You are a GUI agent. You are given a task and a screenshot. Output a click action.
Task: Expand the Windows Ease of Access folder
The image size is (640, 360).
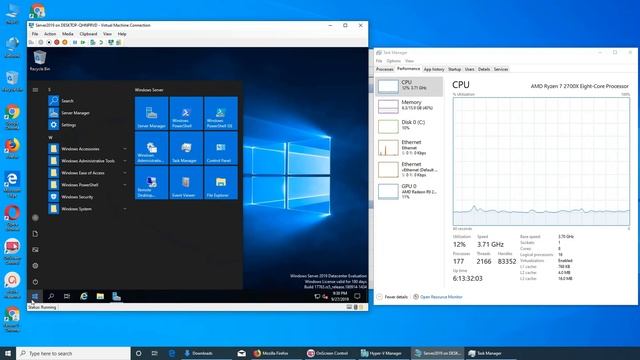pyautogui.click(x=88, y=173)
